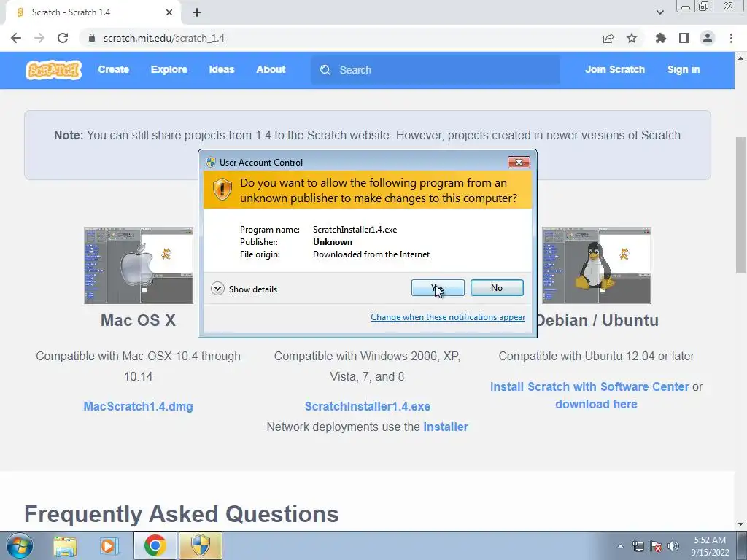Click the Debian Ubuntu penguin thumbnail
Image resolution: width=747 pixels, height=560 pixels.
pos(597,265)
